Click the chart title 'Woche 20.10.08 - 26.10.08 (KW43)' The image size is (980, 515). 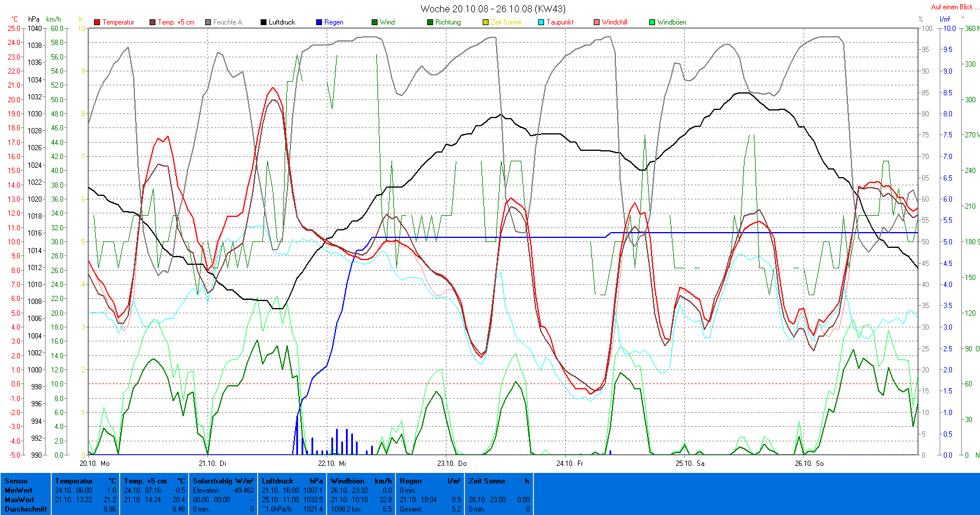click(x=493, y=9)
